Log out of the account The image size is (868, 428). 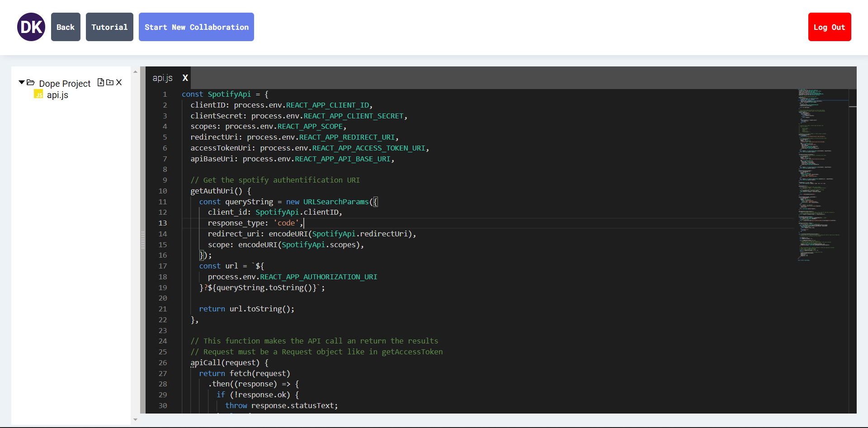click(830, 27)
